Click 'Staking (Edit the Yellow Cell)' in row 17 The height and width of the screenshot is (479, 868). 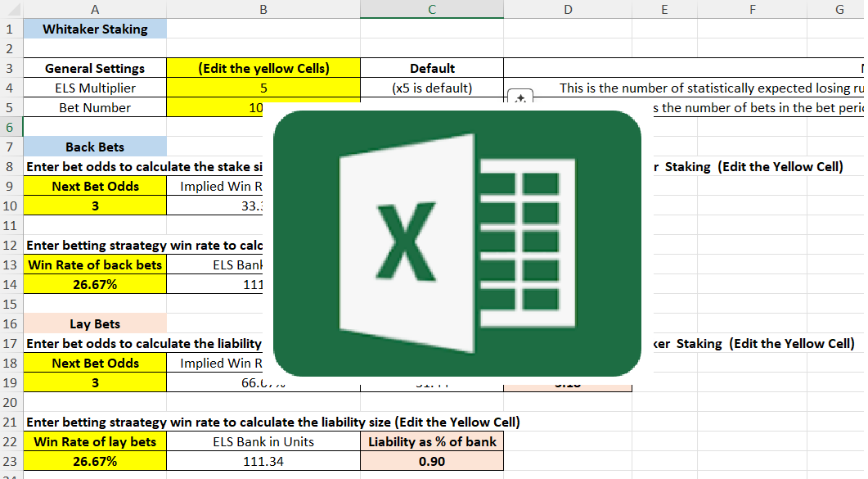tap(766, 343)
